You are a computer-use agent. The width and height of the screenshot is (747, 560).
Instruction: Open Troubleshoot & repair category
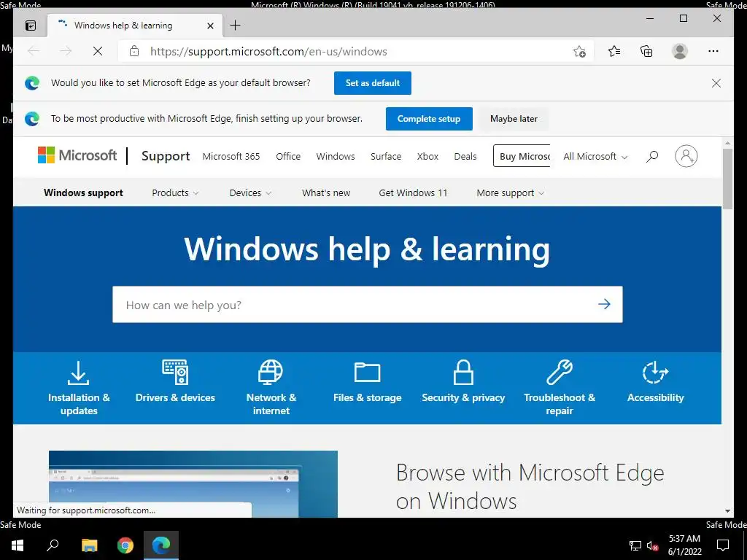tap(560, 388)
